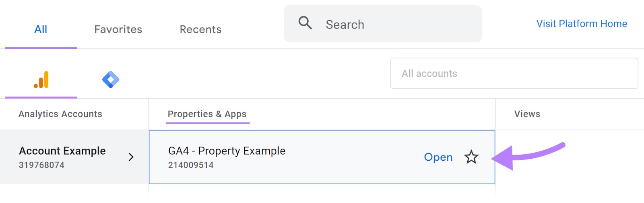This screenshot has height=203, width=644.
Task: Open the Google Analytics product tab icon
Action: coord(41,80)
